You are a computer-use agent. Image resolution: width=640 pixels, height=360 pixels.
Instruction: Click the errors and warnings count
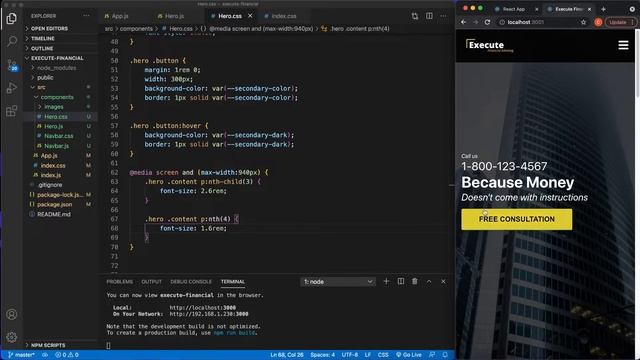[x=67, y=355]
